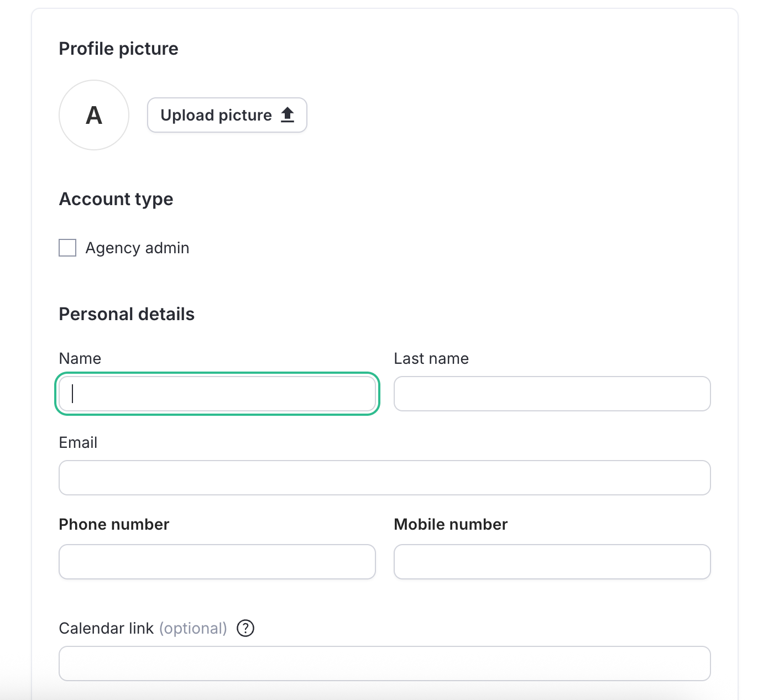Focus the Name input field
Screen dimensions: 763x700
217,394
